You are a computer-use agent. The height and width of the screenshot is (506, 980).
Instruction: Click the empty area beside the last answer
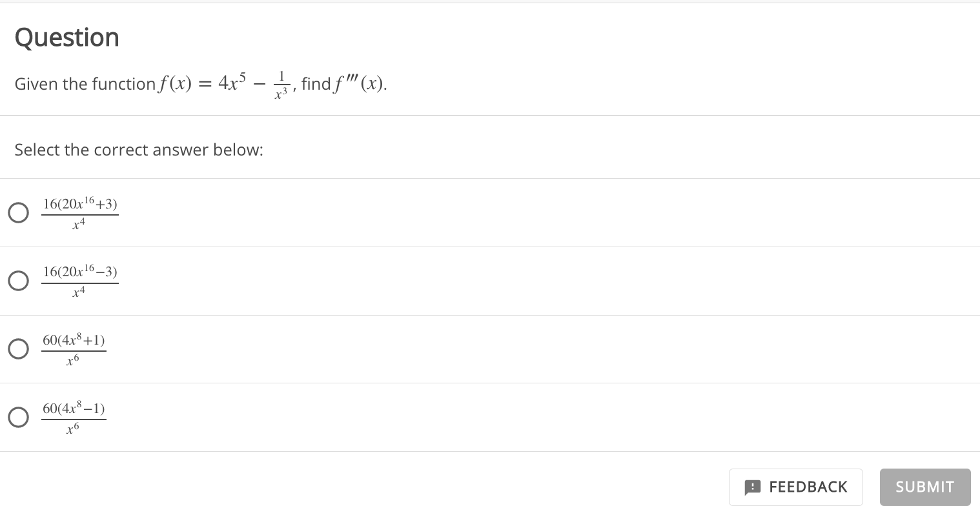point(452,418)
